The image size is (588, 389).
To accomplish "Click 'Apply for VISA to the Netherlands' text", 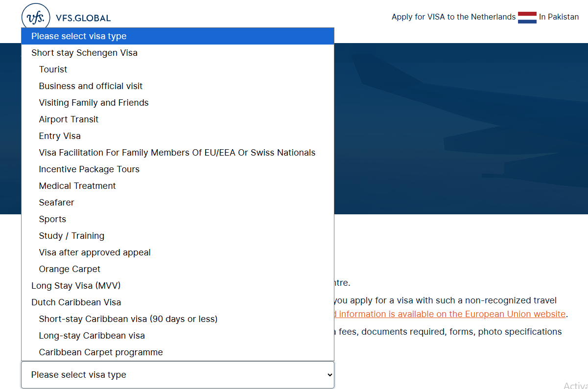I will pyautogui.click(x=453, y=17).
